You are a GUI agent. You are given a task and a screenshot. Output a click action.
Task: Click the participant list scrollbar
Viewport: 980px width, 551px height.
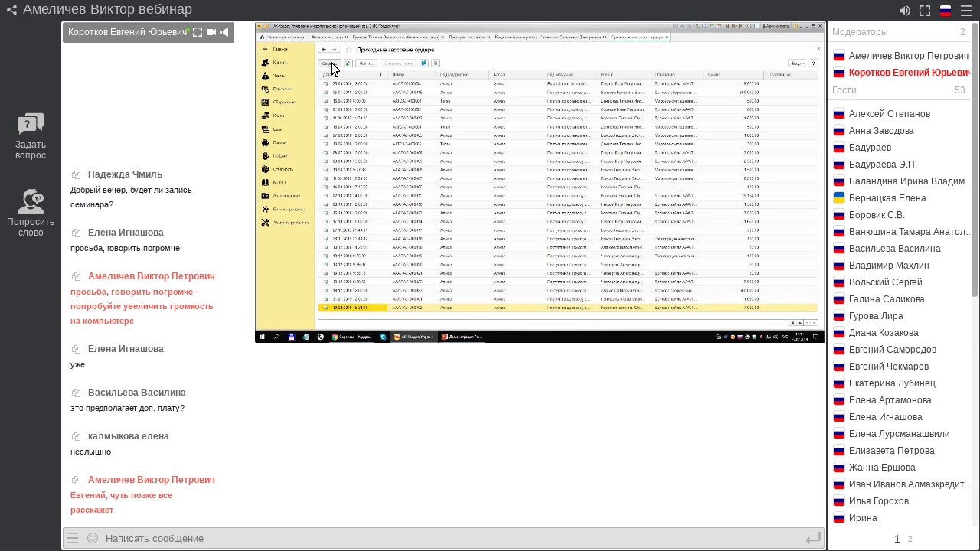click(975, 161)
